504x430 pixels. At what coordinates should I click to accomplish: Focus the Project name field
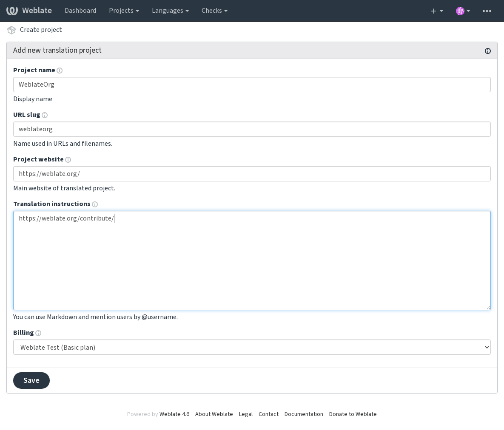(252, 85)
